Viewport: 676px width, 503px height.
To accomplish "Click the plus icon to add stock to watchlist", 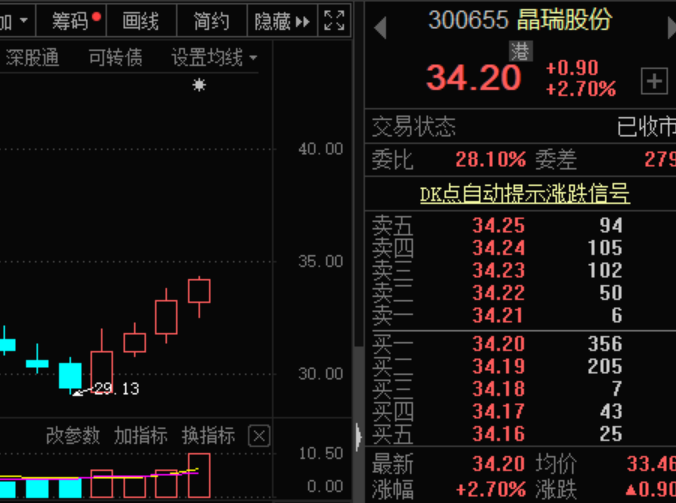I will click(x=654, y=81).
